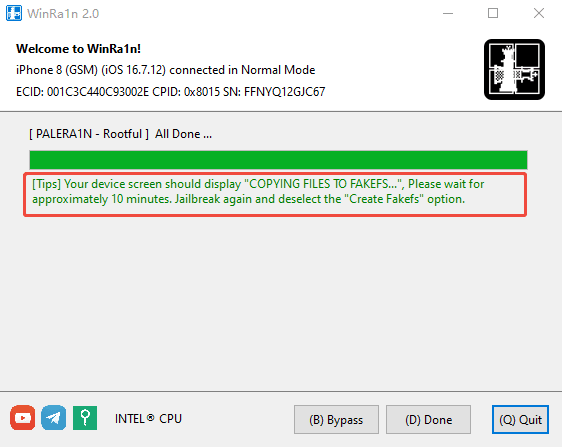
Task: Maximize the WinRa1n window
Action: coord(493,13)
